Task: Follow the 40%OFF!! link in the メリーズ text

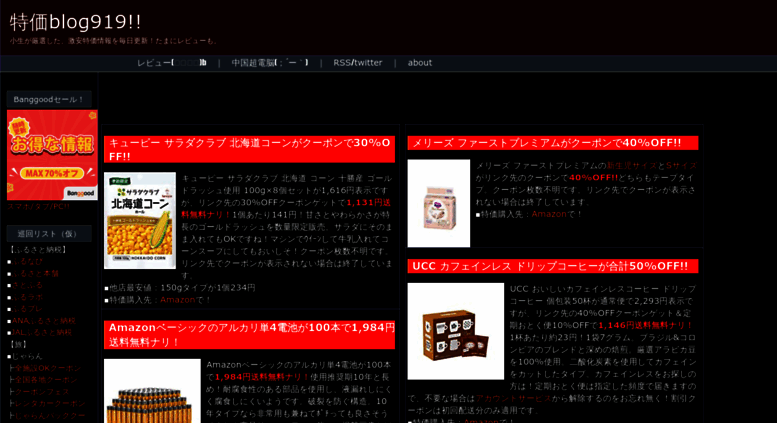Action: (593, 178)
